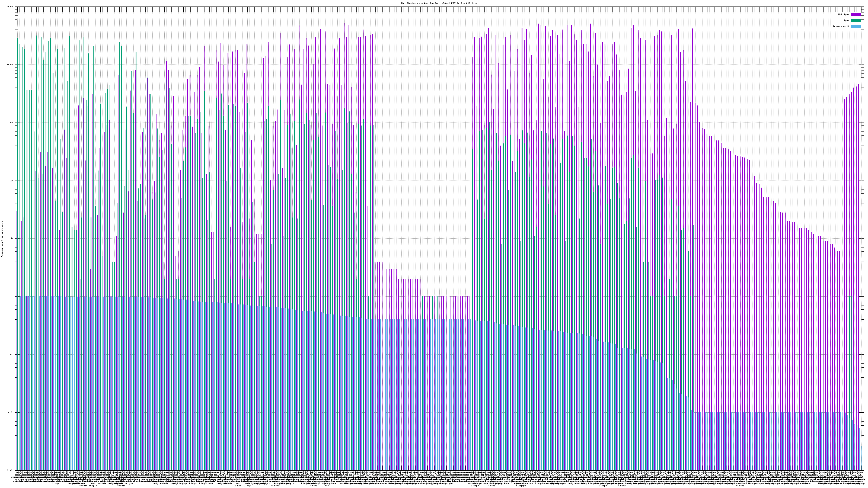Image resolution: width=868 pixels, height=488 pixels.
Task: Click the 0.001 y-axis tick label
Action: tap(11, 470)
